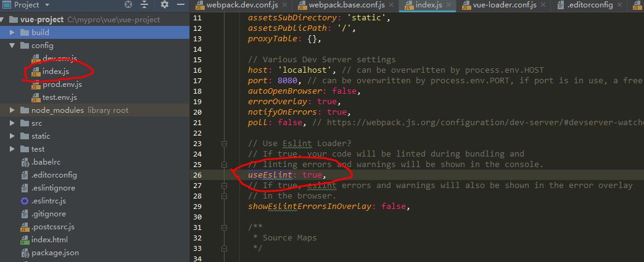Open Project panel settings gear
644x262 pixels.
pyautogui.click(x=164, y=5)
